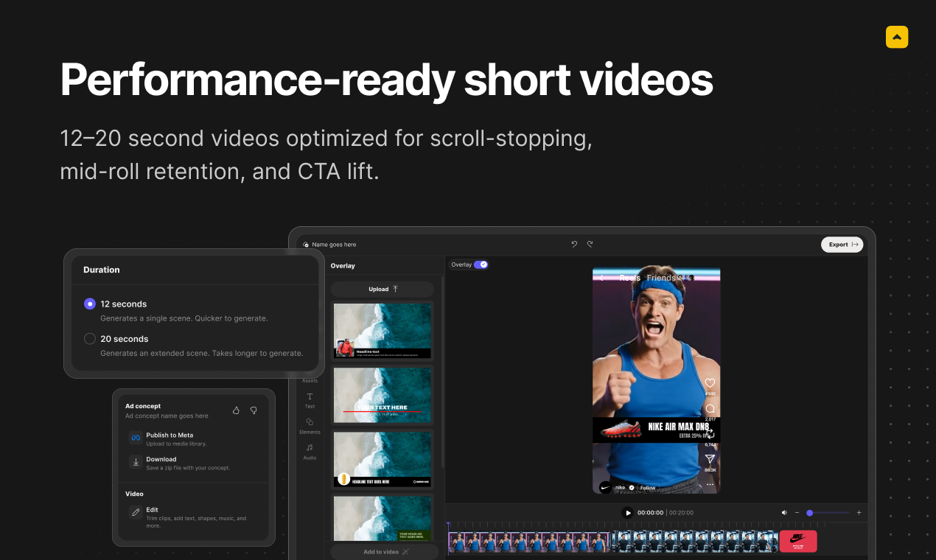The height and width of the screenshot is (560, 936).
Task: Click the Export button
Action: click(842, 244)
